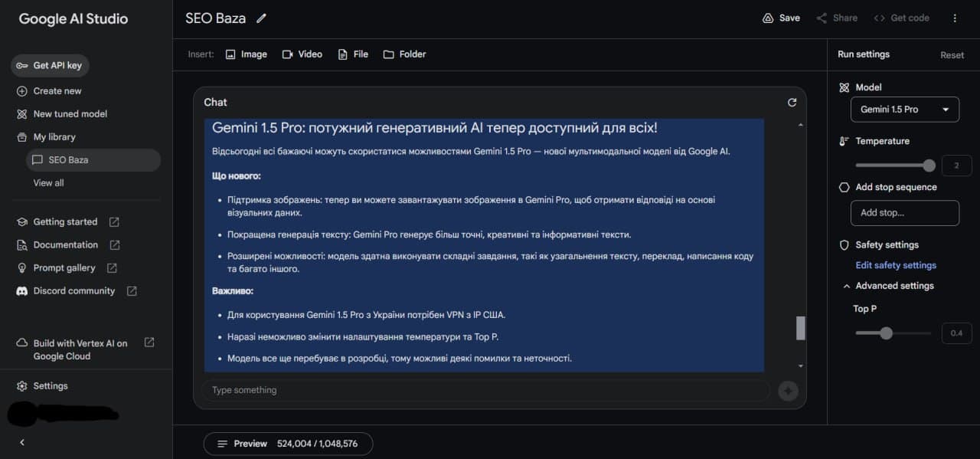Click the Getting started external link icon
Screen dimensions: 980x459
click(114, 222)
